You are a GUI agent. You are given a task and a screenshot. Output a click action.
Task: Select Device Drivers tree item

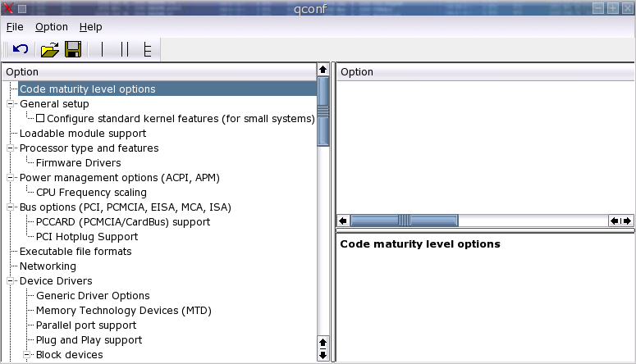pos(56,281)
